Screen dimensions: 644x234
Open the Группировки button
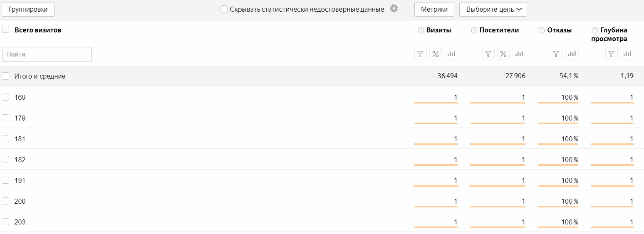[x=28, y=9]
